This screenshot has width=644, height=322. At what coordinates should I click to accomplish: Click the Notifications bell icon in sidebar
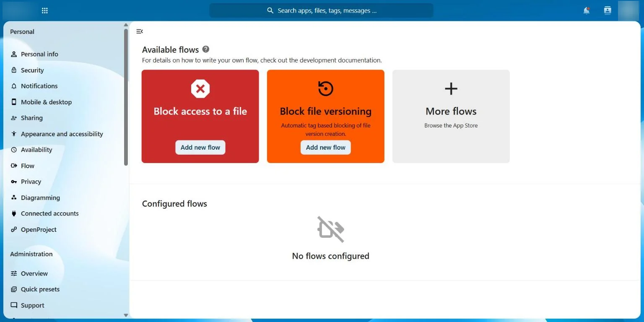click(x=14, y=86)
